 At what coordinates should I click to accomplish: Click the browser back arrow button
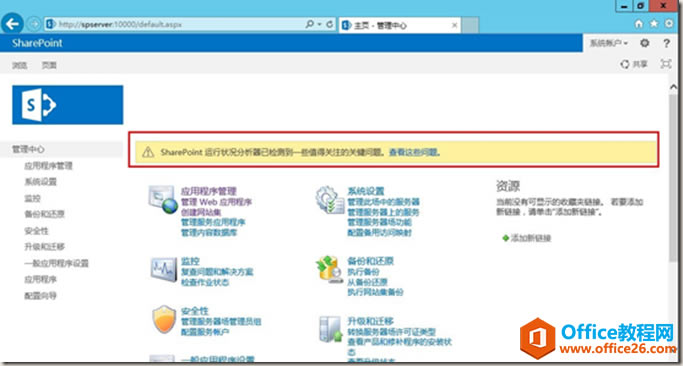(12, 24)
